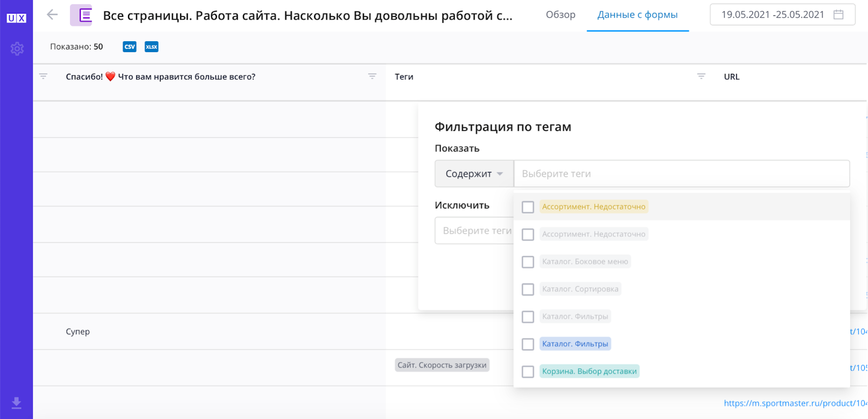Check grey Каталог. Фильтры tag

tap(528, 317)
